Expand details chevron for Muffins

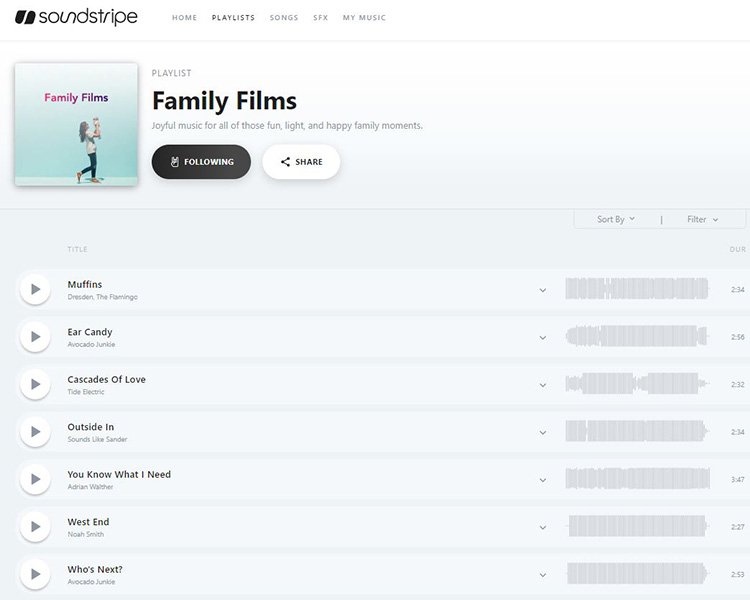[543, 290]
